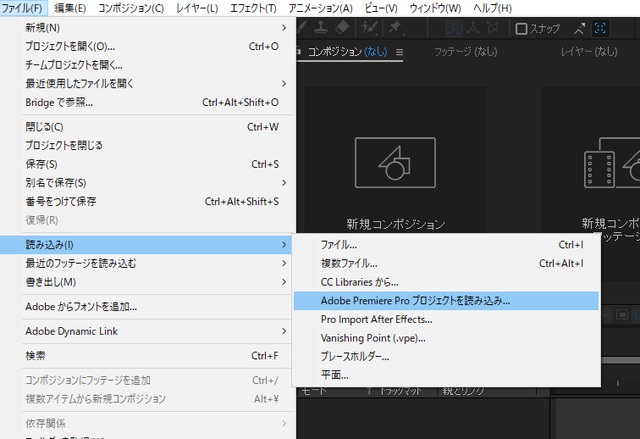
Task: Expand the Adobe Dynamic Link submenu
Action: (x=148, y=331)
